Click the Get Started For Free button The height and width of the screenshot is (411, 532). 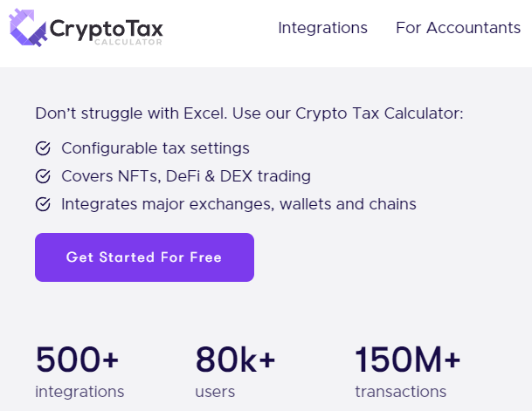click(x=144, y=257)
